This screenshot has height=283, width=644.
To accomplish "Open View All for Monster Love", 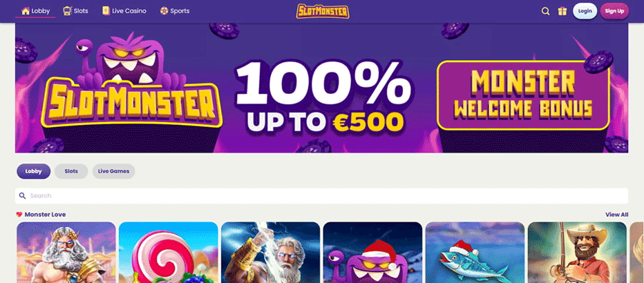I will pyautogui.click(x=616, y=215).
